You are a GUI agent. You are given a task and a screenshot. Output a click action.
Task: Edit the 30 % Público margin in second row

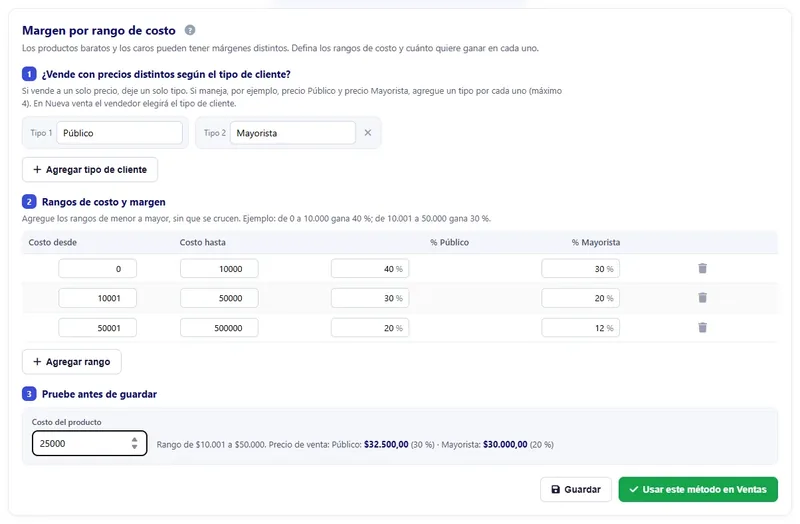point(370,298)
